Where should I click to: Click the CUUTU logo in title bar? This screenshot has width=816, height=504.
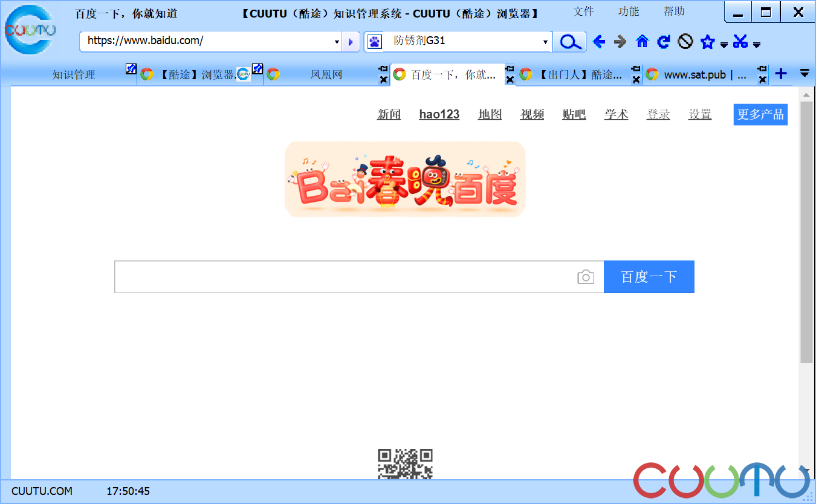(x=30, y=29)
